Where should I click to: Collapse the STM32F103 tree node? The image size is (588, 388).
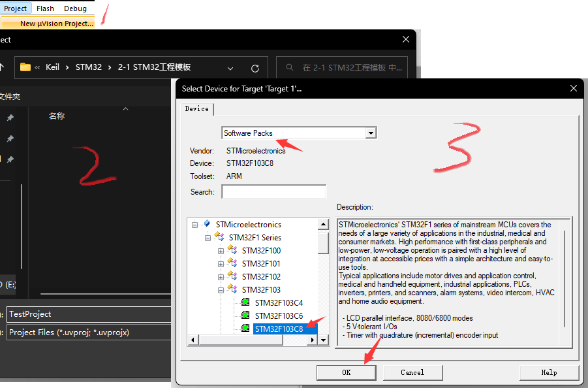[x=221, y=290]
